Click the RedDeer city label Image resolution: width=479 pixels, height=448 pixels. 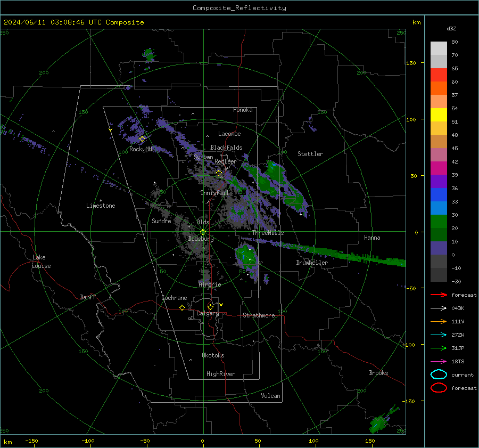[226, 161]
